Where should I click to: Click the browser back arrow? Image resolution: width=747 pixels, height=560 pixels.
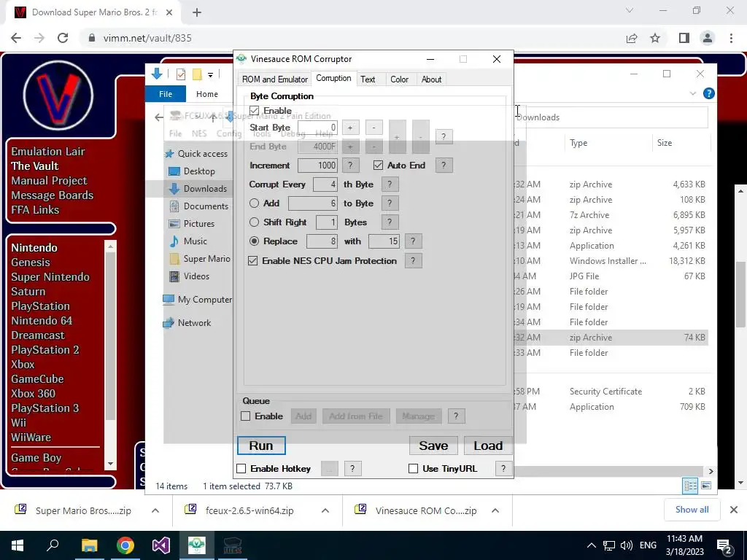point(16,38)
